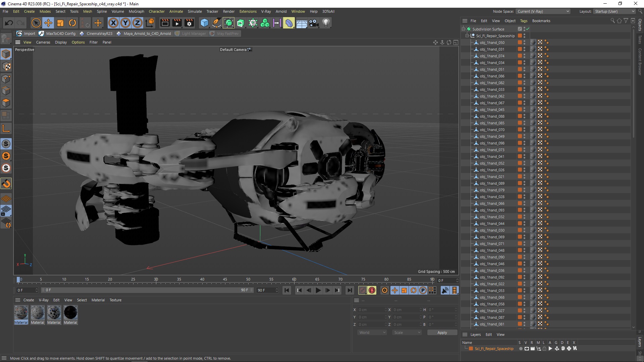Click the Undo arrow icon
644x362 pixels.
click(9, 23)
